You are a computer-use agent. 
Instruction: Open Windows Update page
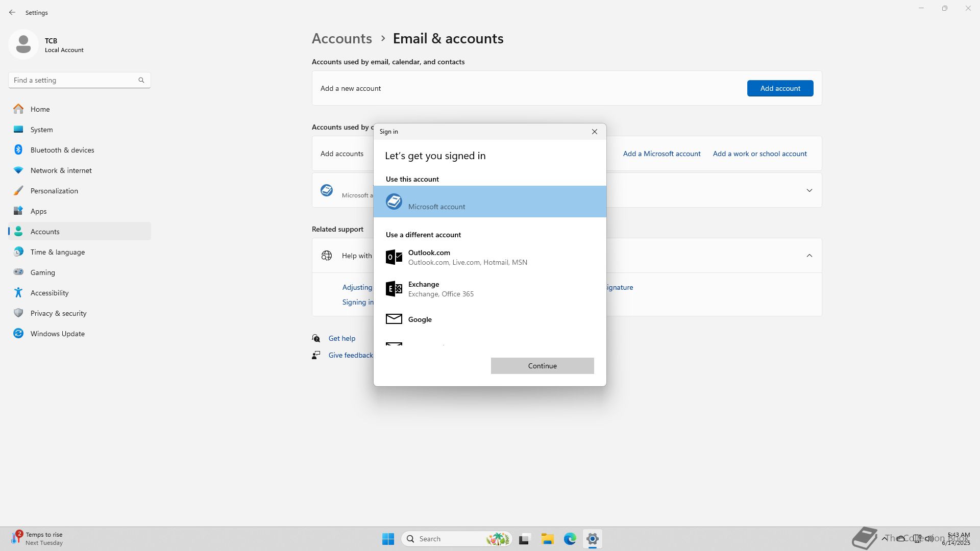pos(57,334)
